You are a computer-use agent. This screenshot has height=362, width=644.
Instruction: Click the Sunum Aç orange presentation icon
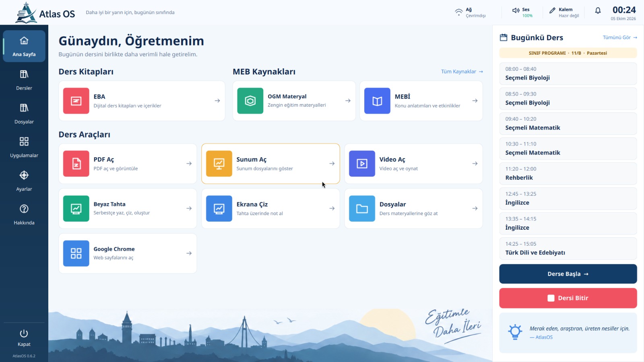[219, 164]
